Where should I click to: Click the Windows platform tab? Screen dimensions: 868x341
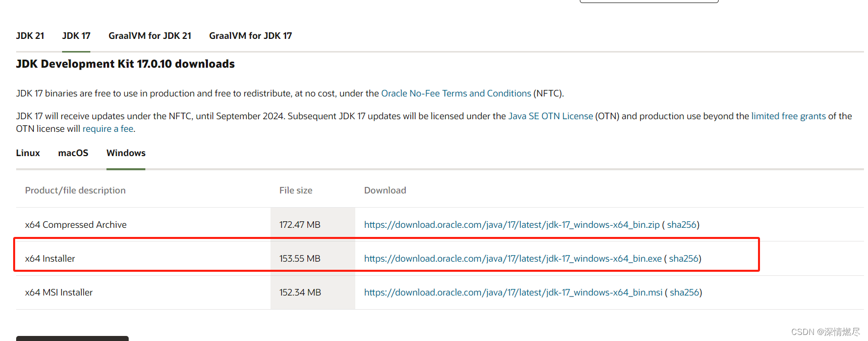point(125,153)
